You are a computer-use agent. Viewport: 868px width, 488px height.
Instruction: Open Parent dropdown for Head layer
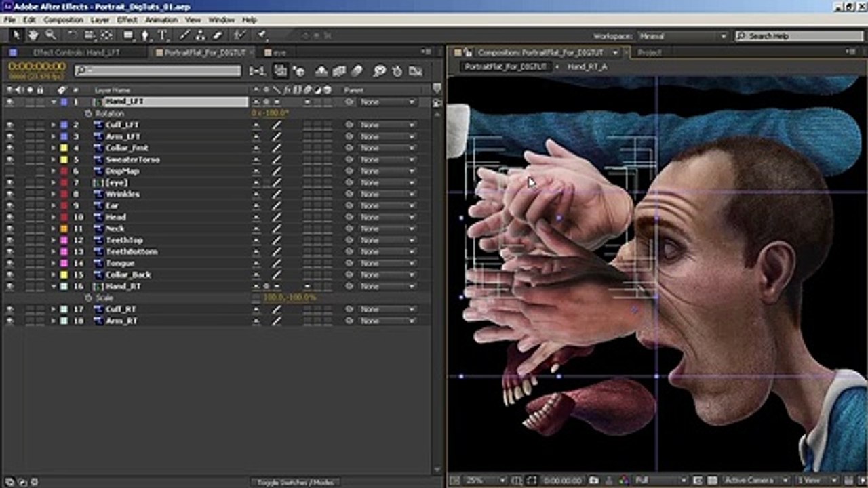[x=387, y=217]
